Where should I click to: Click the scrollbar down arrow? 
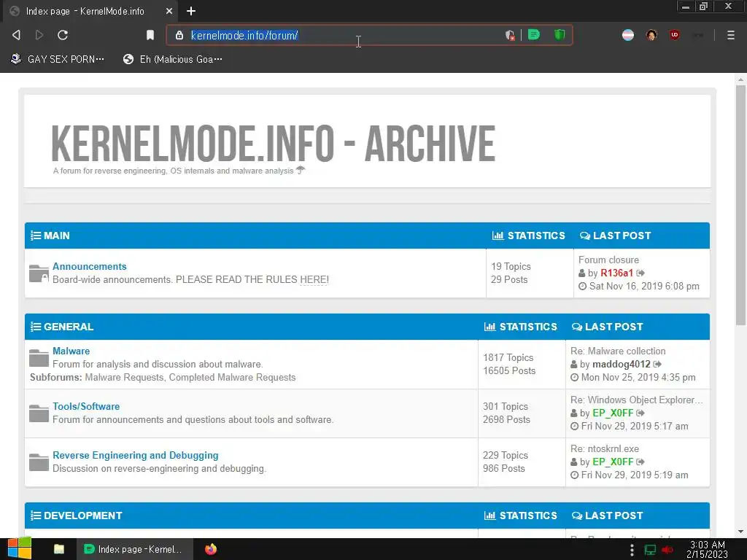tap(740, 532)
